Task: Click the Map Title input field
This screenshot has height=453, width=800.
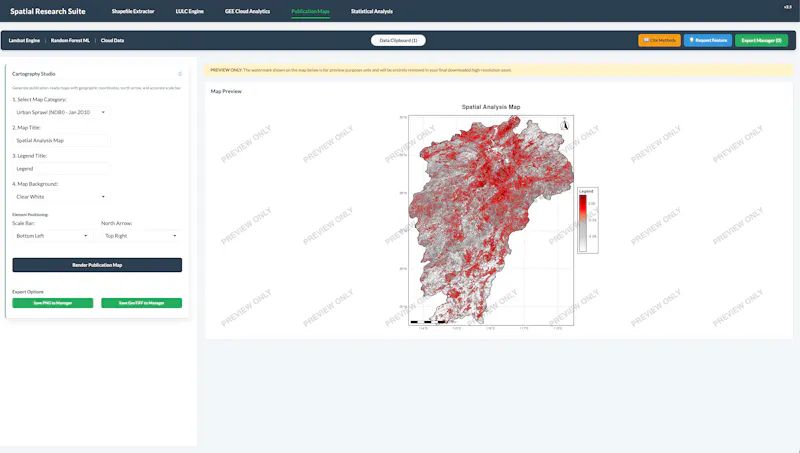Action: tap(61, 140)
